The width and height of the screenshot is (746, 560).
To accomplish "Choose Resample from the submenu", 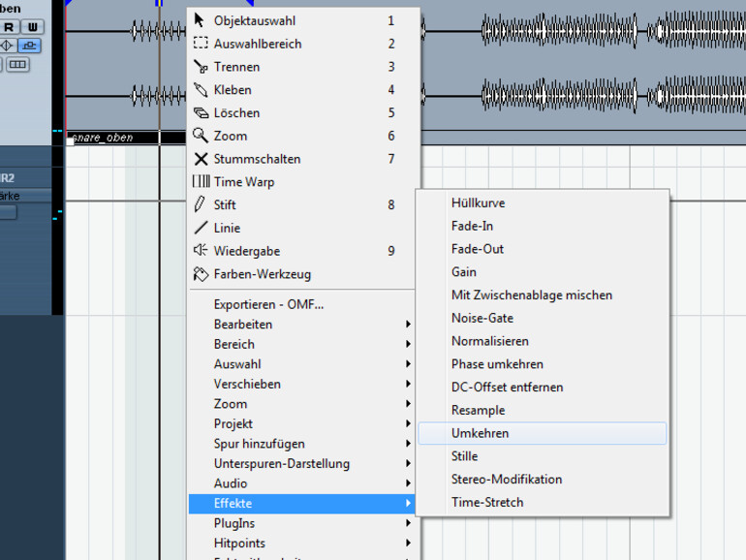I will 543,410.
